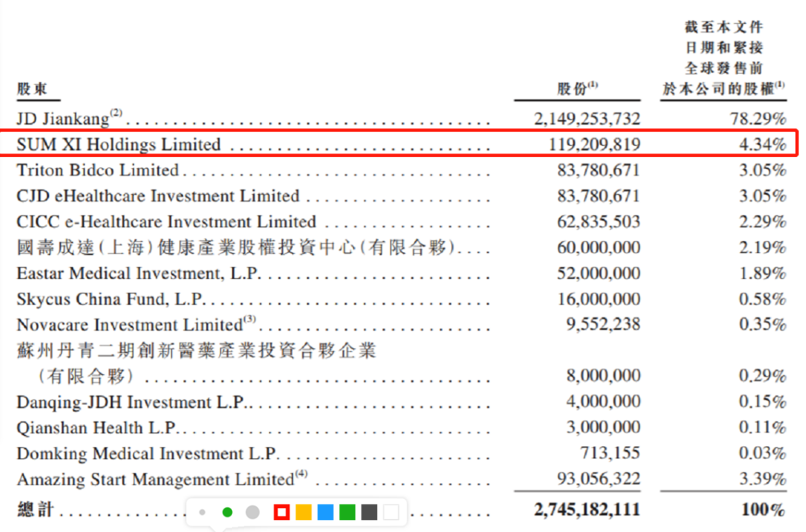This screenshot has width=806, height=532.
Task: Select the medium green brush size dot
Action: coord(227,512)
